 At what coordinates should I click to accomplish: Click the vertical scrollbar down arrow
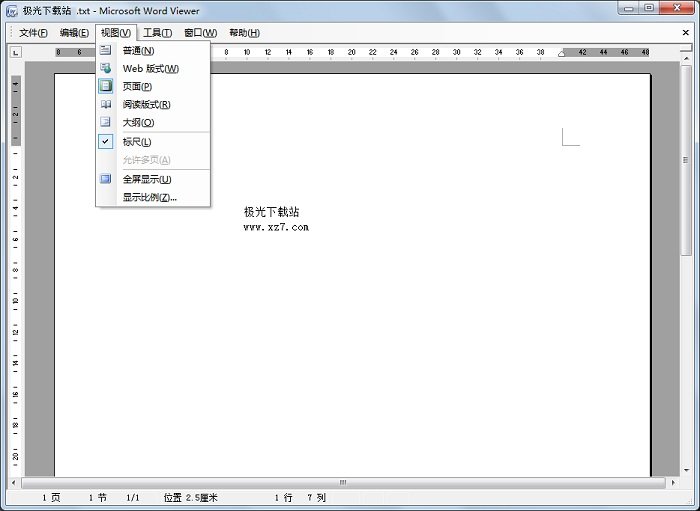point(686,470)
